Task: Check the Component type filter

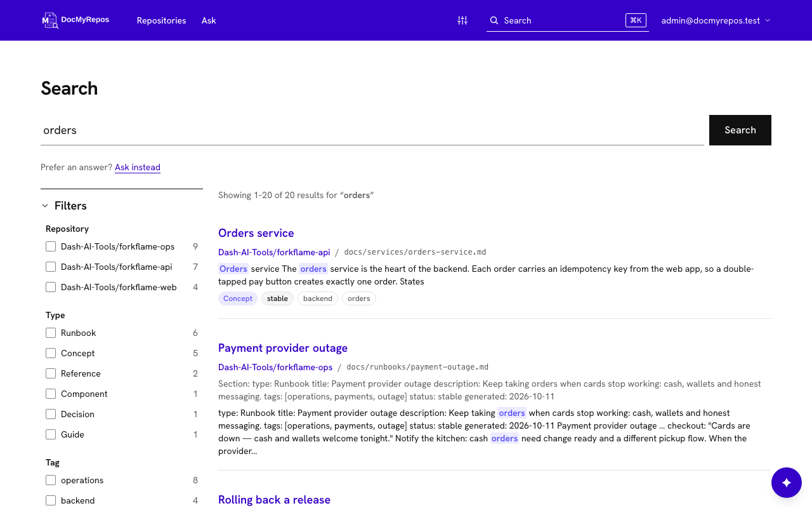Action: 51,394
